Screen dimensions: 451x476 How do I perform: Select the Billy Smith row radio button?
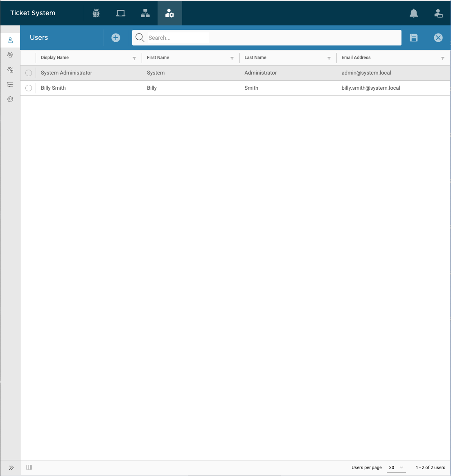pos(29,88)
